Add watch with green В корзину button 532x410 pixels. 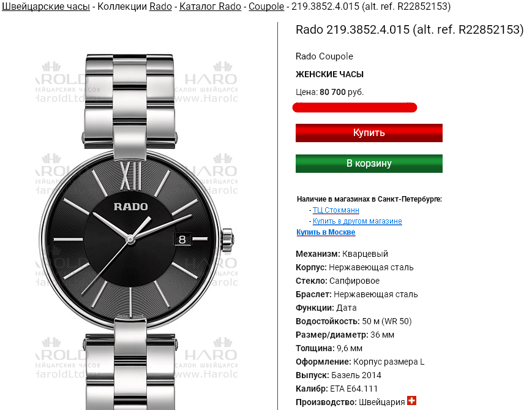tap(369, 164)
